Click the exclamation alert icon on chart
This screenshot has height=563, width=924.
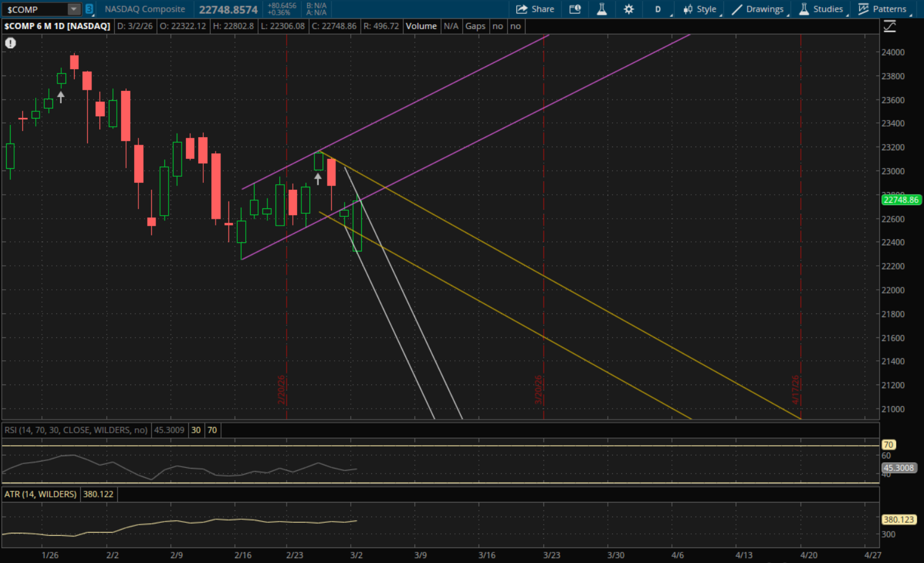point(10,43)
